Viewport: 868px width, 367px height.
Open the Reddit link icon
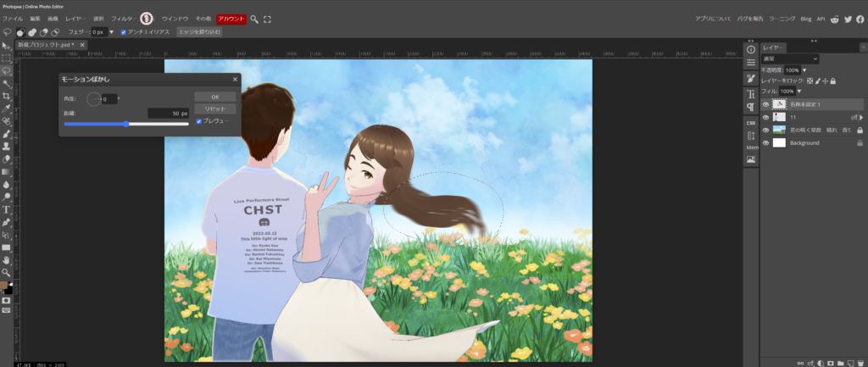click(x=835, y=18)
